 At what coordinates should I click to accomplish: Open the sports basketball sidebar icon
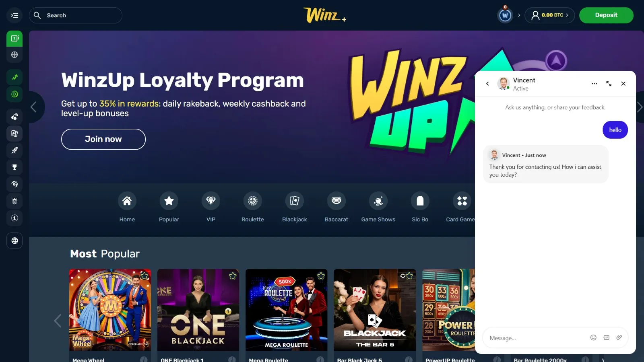(x=14, y=55)
